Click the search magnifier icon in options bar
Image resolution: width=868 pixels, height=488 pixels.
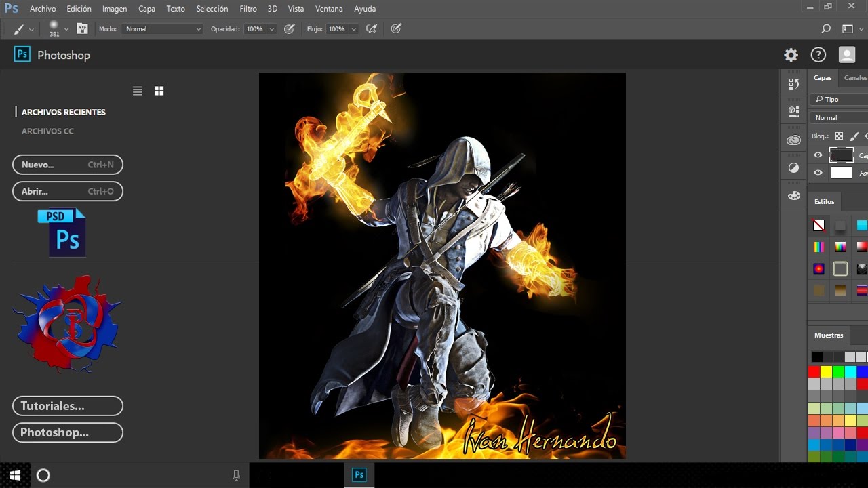point(826,29)
